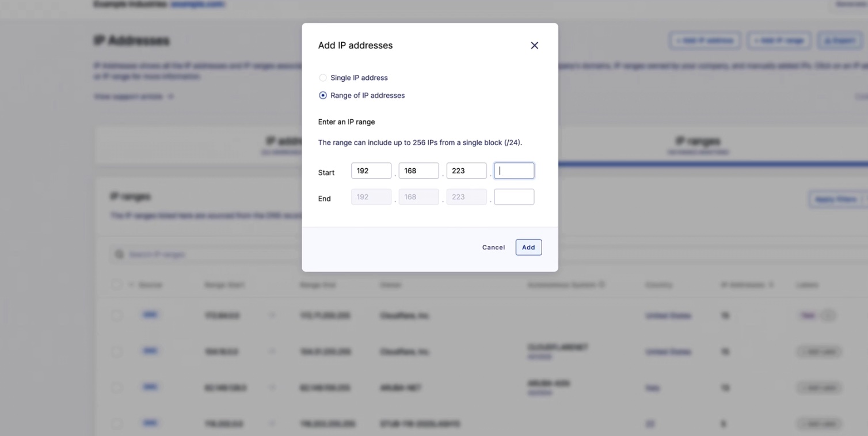
Task: Click the Start second octet field showing 168
Action: pyautogui.click(x=418, y=170)
